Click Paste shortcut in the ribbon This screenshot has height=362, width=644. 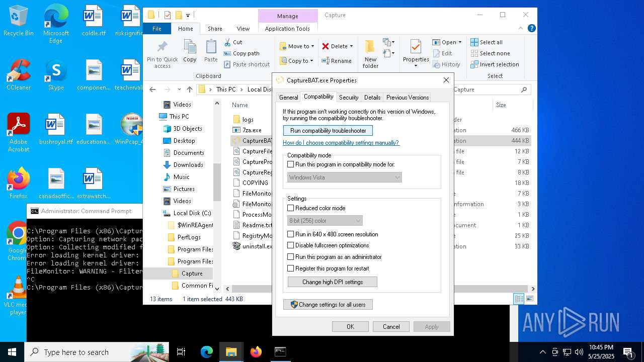[247, 64]
